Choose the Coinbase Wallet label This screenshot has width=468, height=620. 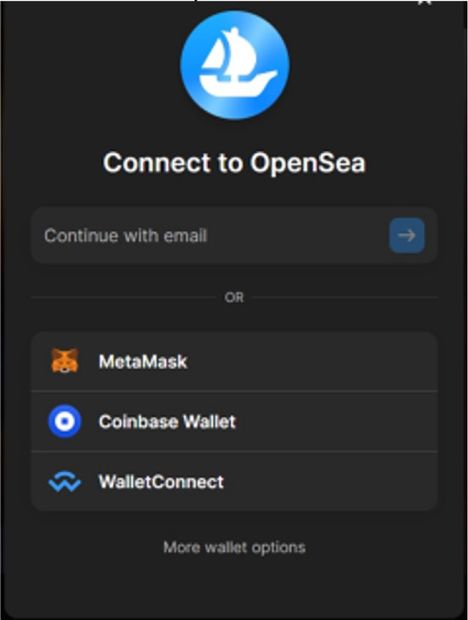click(167, 422)
